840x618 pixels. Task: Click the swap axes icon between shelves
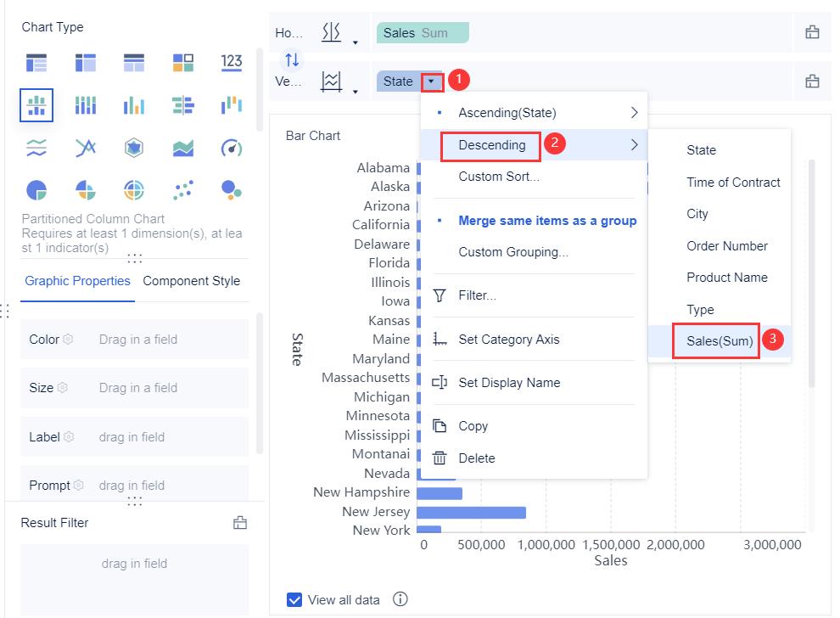coord(293,59)
